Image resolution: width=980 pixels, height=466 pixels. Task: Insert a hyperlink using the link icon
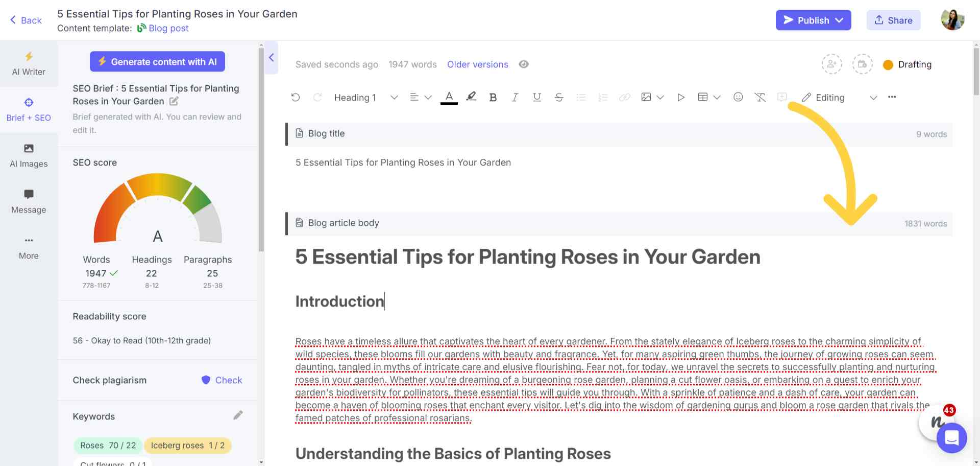tap(625, 97)
